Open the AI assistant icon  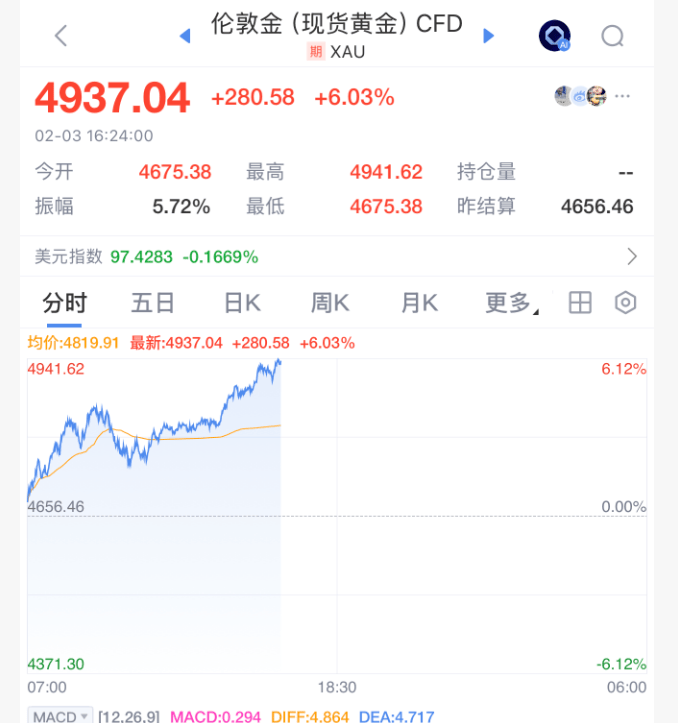[x=554, y=36]
